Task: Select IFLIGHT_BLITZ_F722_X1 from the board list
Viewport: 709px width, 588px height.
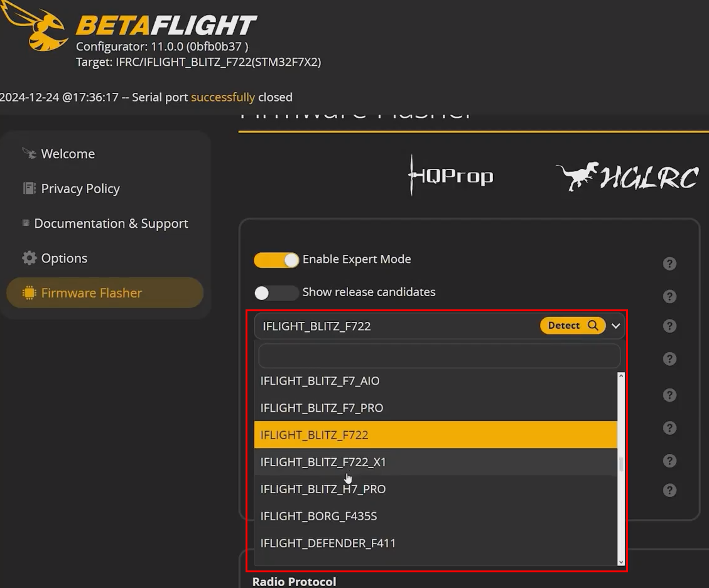Action: coord(323,462)
